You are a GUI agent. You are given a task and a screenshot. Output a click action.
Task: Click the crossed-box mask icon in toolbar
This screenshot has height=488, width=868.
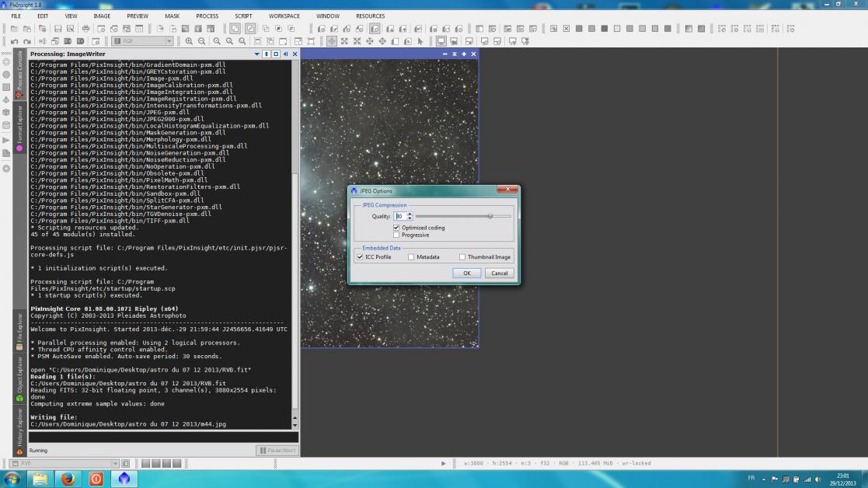(x=566, y=29)
